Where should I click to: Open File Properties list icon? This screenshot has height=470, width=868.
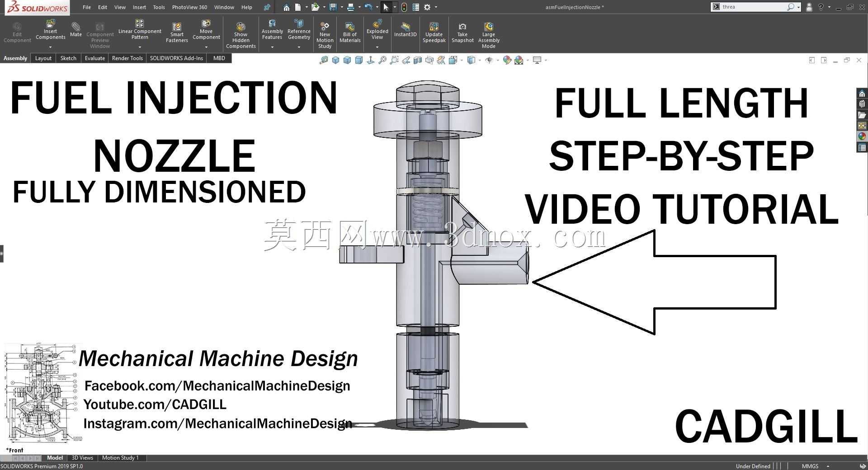(416, 7)
